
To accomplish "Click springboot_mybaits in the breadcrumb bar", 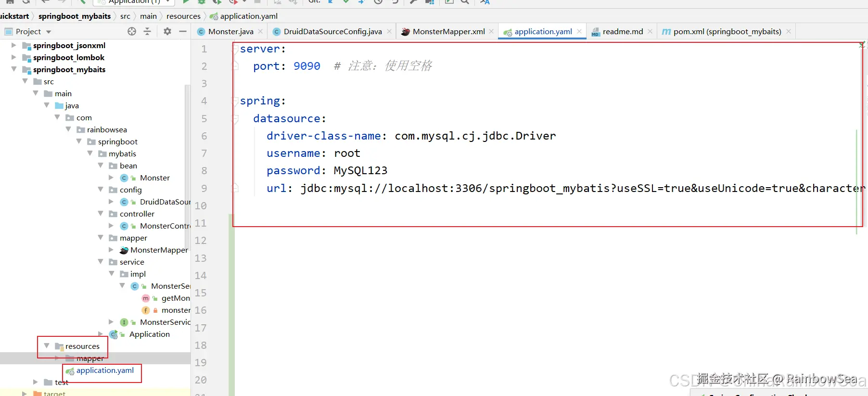I will tap(75, 16).
